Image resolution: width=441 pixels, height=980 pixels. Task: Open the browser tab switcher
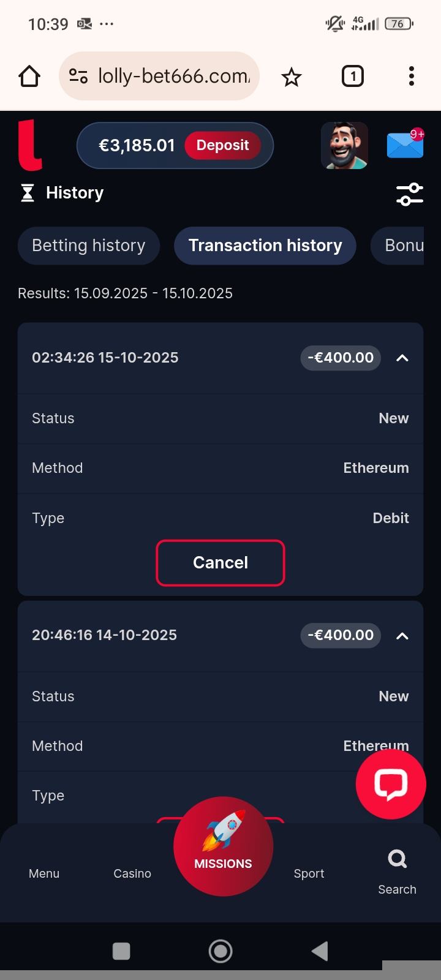(x=352, y=77)
